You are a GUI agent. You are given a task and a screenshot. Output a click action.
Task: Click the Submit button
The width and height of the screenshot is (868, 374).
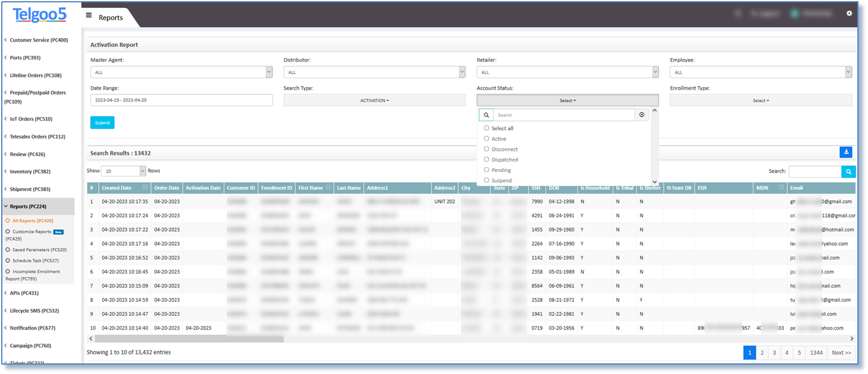[102, 123]
